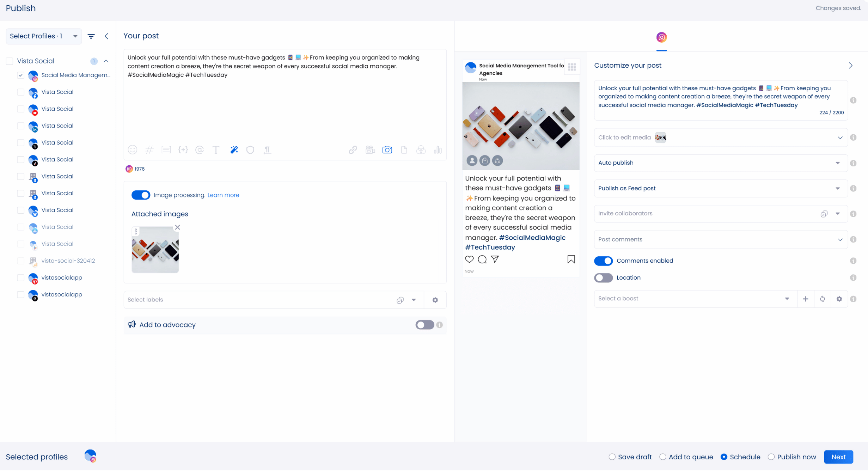Viewport: 868px width, 471px height.
Task: Click the camera add image icon
Action: (387, 150)
